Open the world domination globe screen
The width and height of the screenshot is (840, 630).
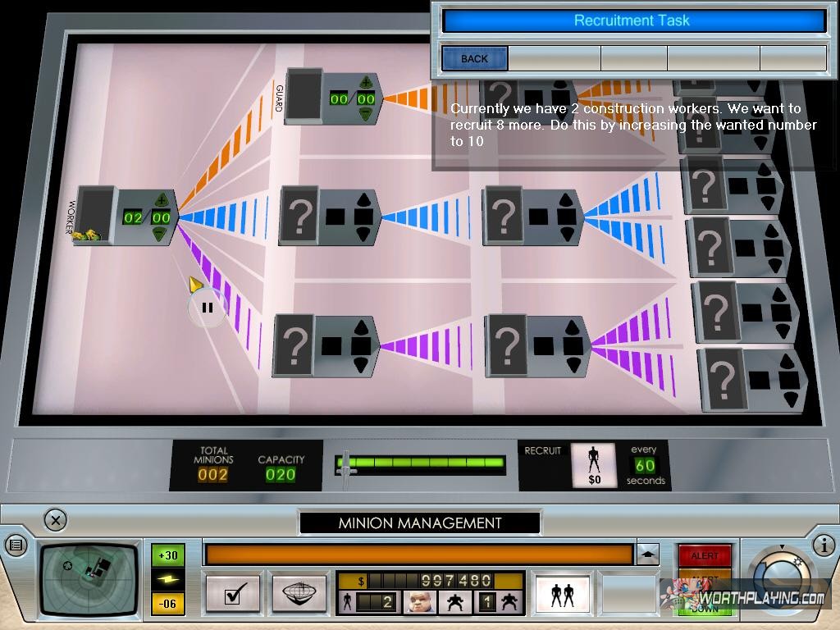(299, 594)
